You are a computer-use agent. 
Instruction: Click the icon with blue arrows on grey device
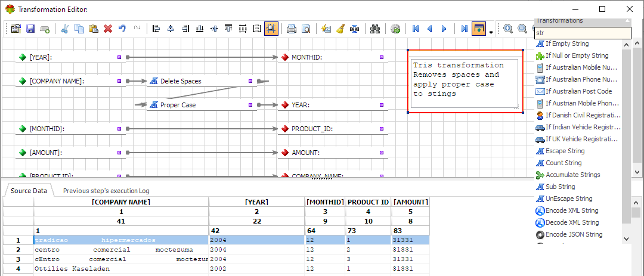click(354, 29)
